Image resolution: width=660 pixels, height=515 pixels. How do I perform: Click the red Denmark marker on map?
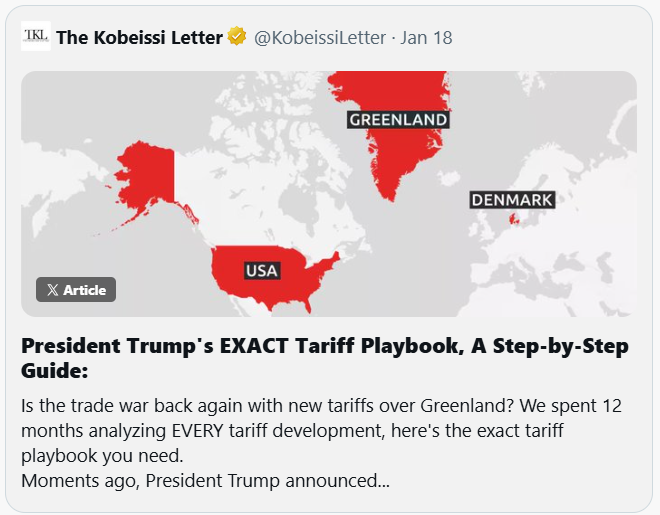515,220
